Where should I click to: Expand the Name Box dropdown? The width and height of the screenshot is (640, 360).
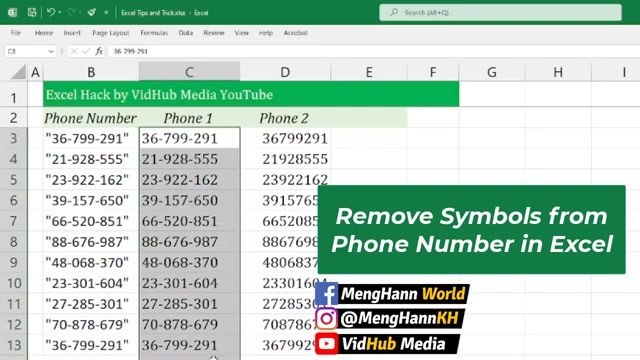point(51,51)
